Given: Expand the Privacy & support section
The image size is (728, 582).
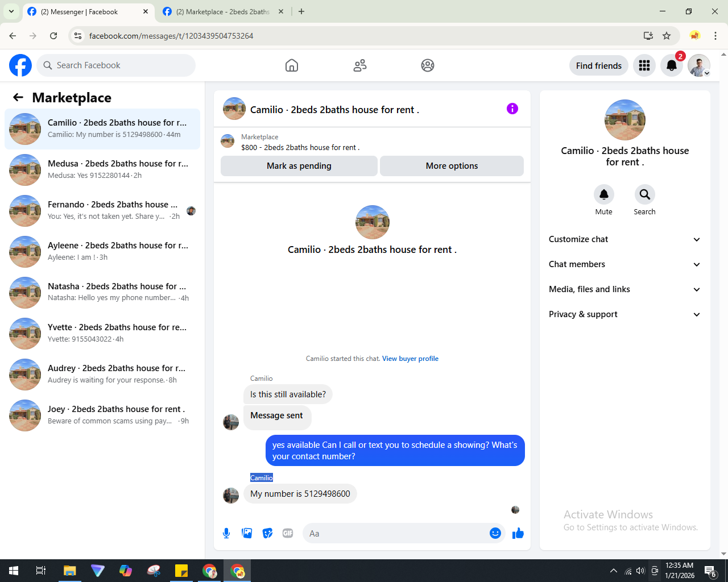Looking at the screenshot, I should [625, 314].
